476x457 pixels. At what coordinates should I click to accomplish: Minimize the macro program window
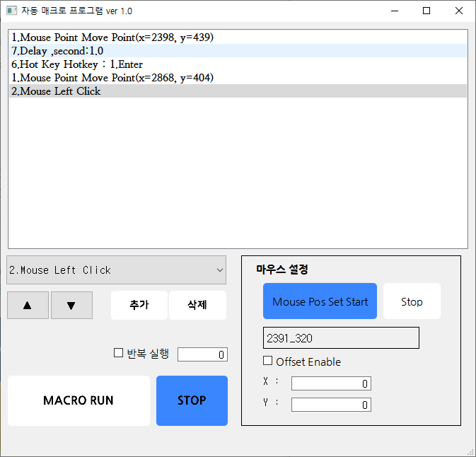coord(394,11)
